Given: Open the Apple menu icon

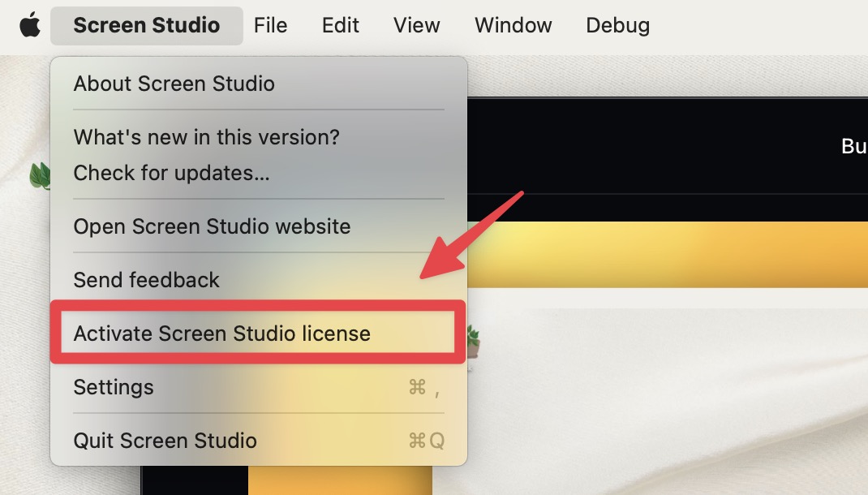Looking at the screenshot, I should [30, 25].
